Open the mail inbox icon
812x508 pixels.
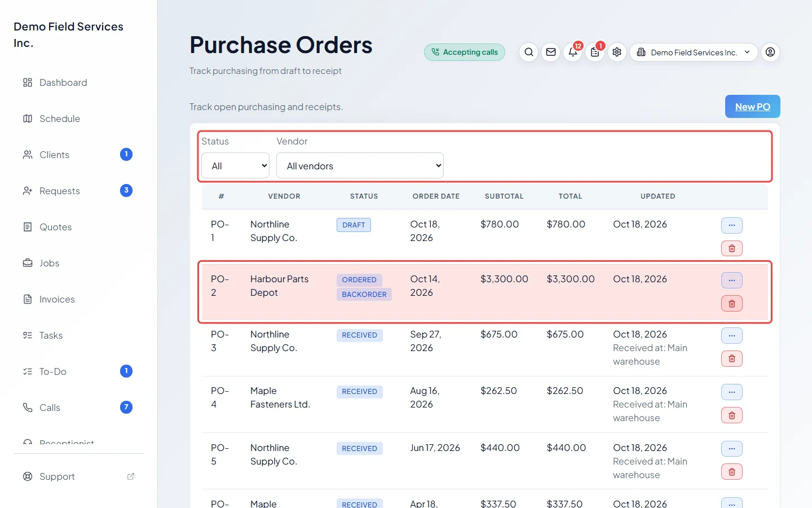[x=551, y=52]
